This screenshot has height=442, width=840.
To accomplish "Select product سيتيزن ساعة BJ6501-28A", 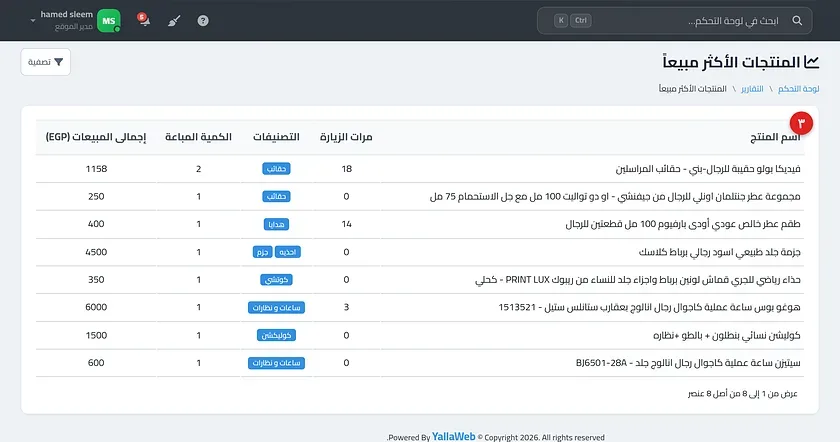I will (688, 363).
